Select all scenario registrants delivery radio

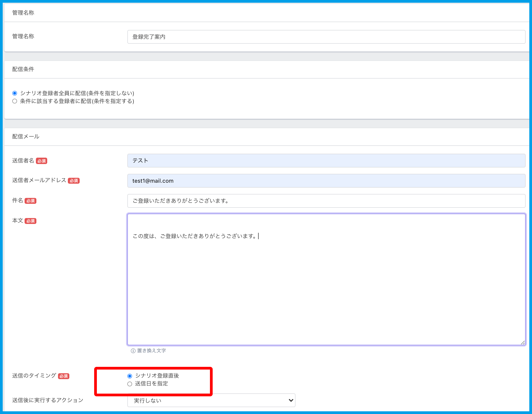pos(15,93)
